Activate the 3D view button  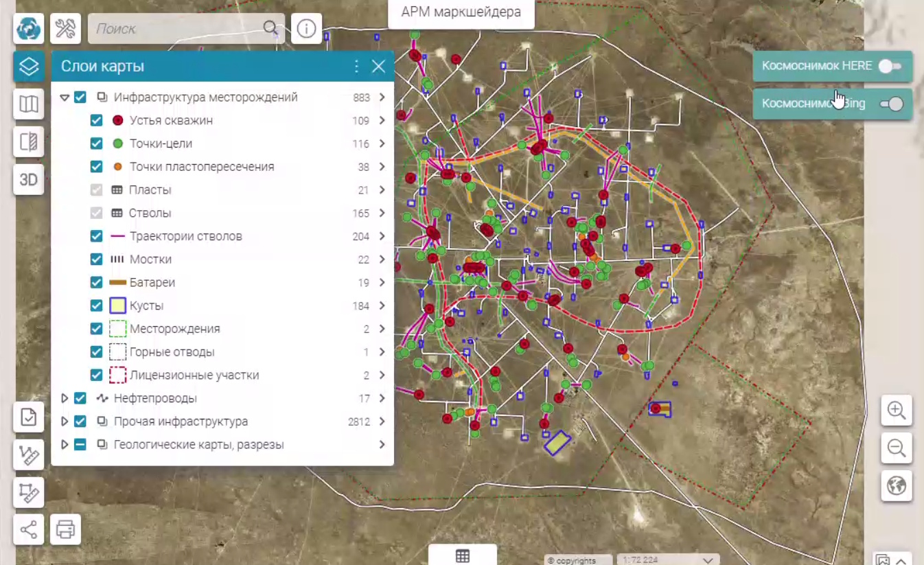point(29,180)
